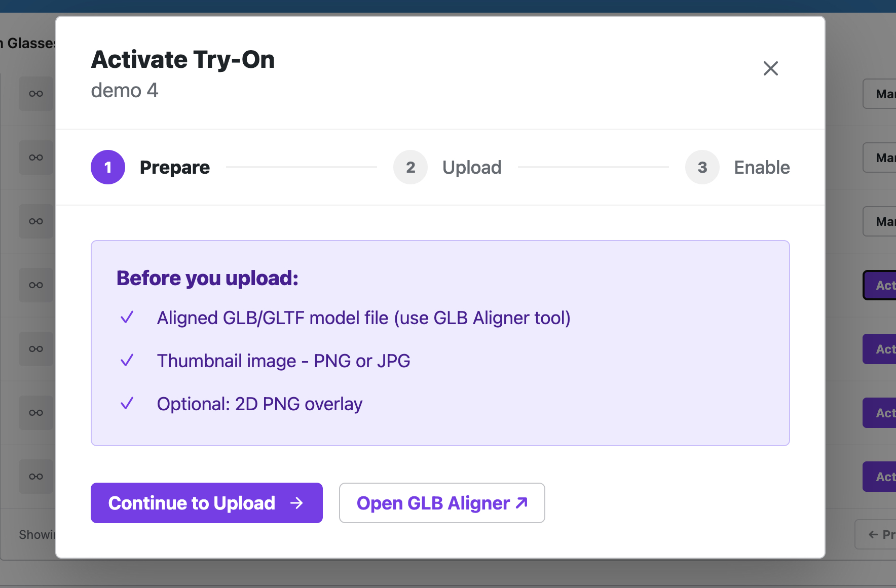The width and height of the screenshot is (896, 588).
Task: Go to step 2 Upload
Action: click(x=447, y=167)
